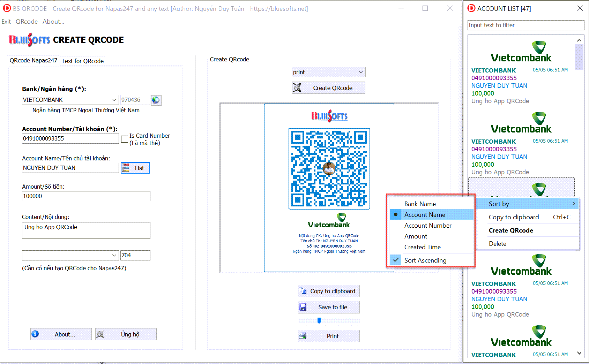Click the list icon on List button
The width and height of the screenshot is (589, 364).
click(x=126, y=168)
